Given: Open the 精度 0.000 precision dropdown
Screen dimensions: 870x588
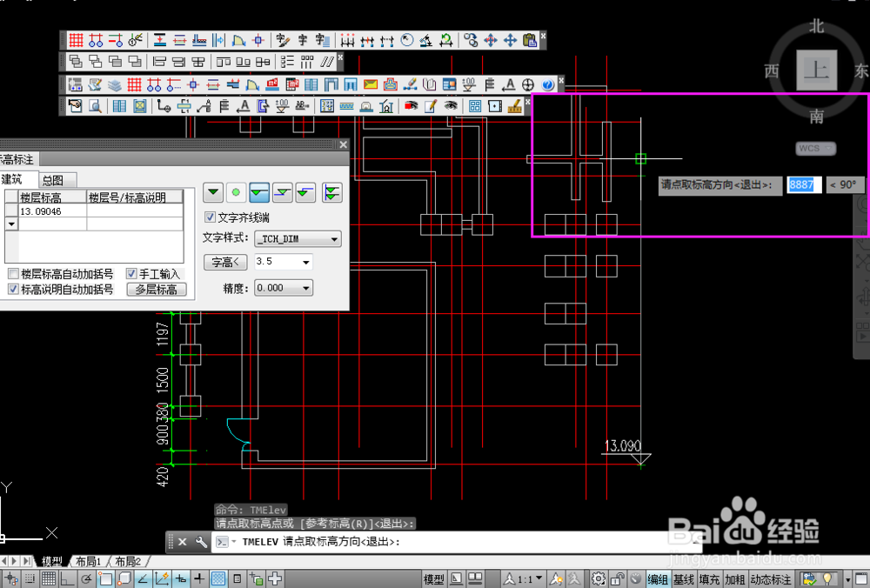Looking at the screenshot, I should pyautogui.click(x=283, y=288).
